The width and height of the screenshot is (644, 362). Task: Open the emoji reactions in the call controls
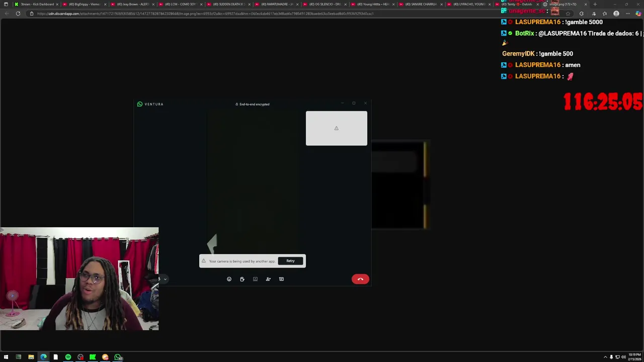point(229,279)
